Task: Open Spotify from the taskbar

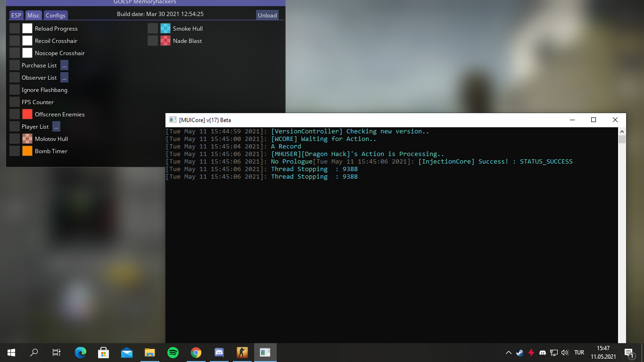Action: 173,353
